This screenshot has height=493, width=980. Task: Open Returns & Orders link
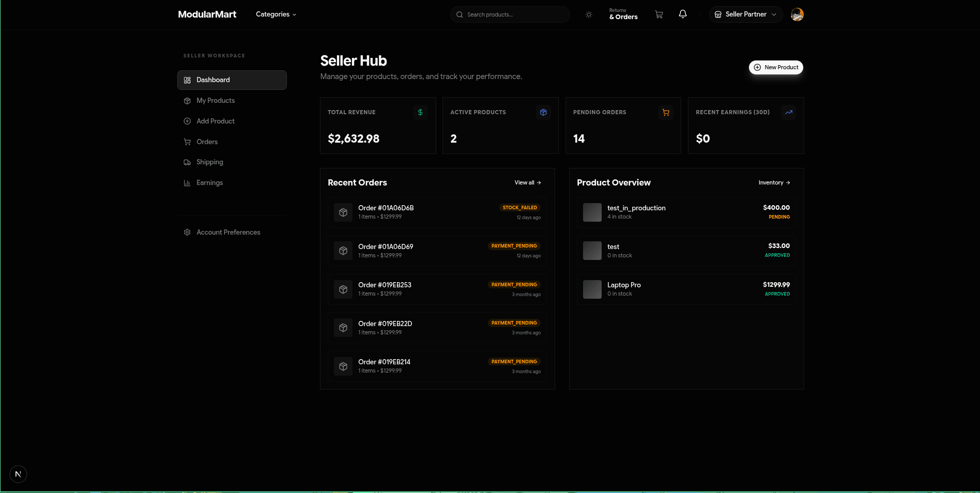tap(623, 14)
